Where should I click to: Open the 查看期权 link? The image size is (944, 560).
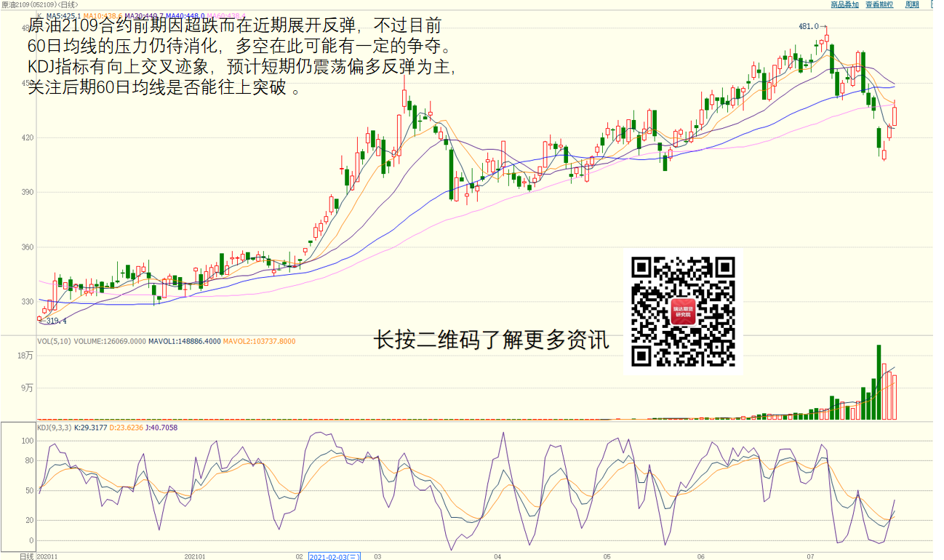(881, 4)
